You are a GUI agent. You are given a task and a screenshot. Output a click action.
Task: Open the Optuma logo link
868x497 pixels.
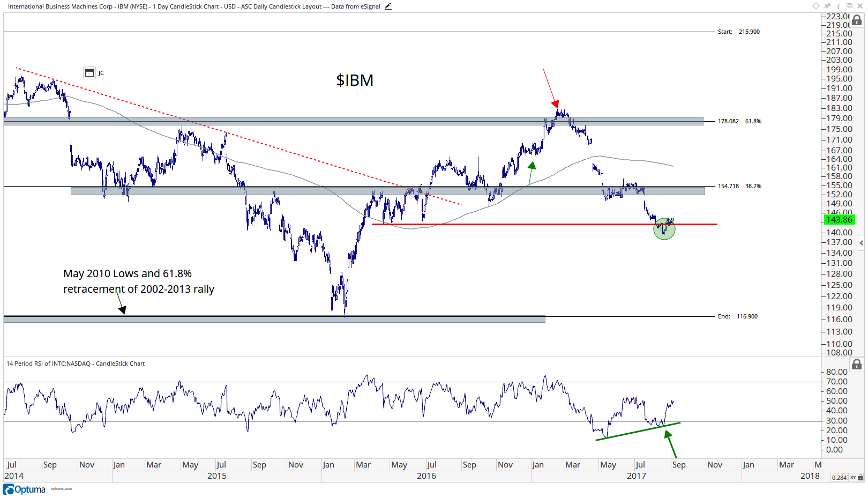click(24, 489)
